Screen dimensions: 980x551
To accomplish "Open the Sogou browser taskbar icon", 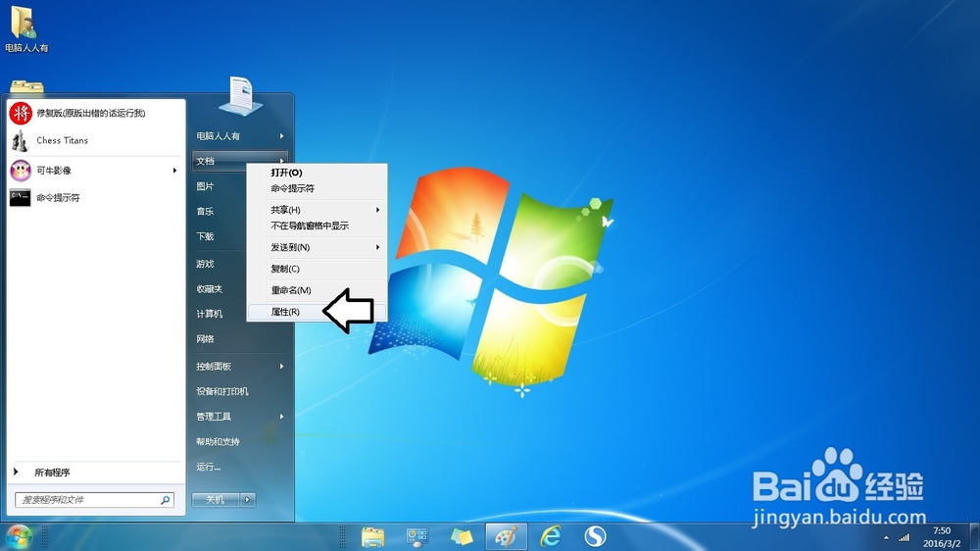I will (x=595, y=537).
